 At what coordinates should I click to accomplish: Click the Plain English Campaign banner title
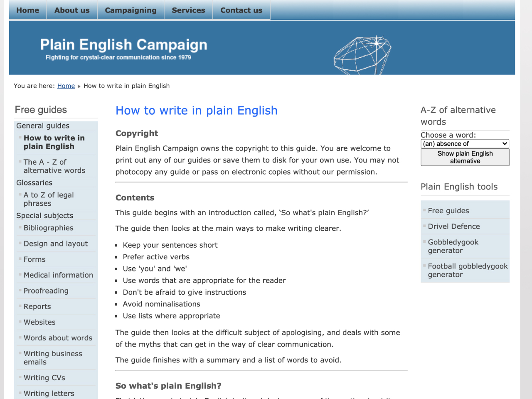(x=123, y=44)
